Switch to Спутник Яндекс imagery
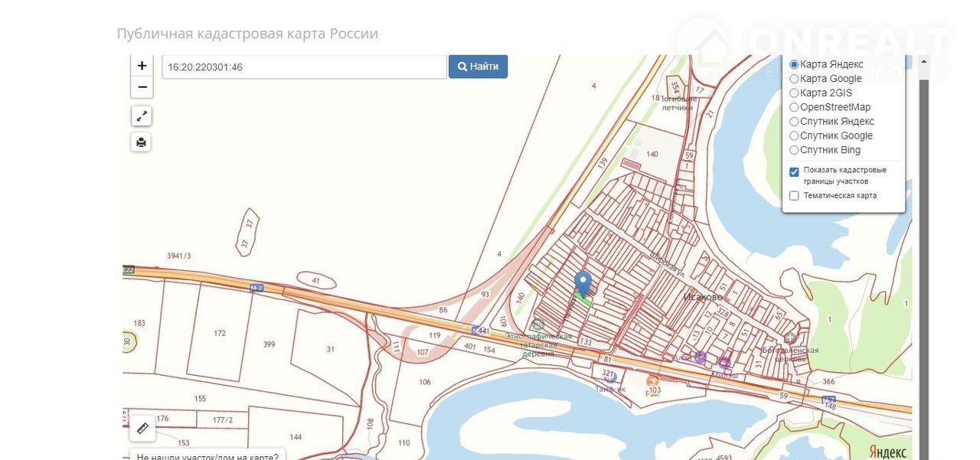Screen dimensions: 980x460 click(794, 122)
